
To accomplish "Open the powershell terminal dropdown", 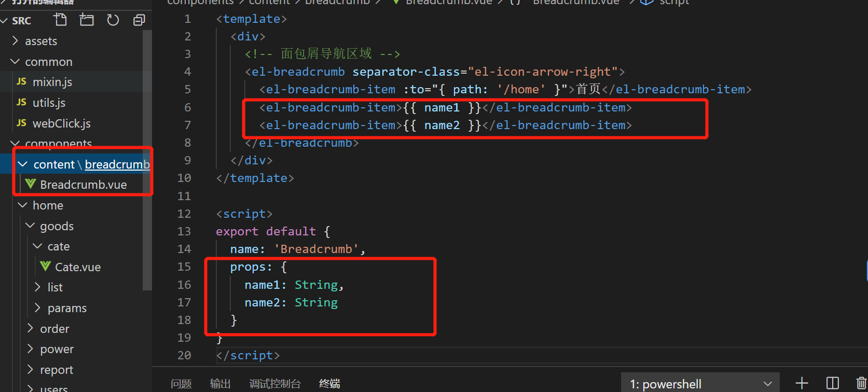I will (700, 384).
